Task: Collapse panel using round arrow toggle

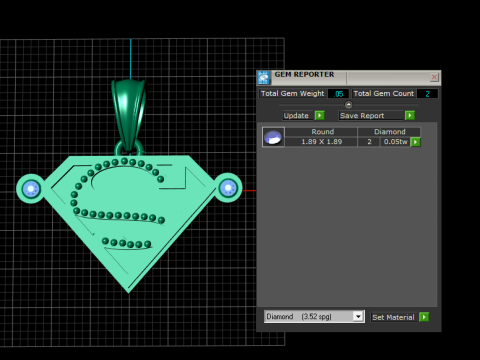Action: point(348,105)
